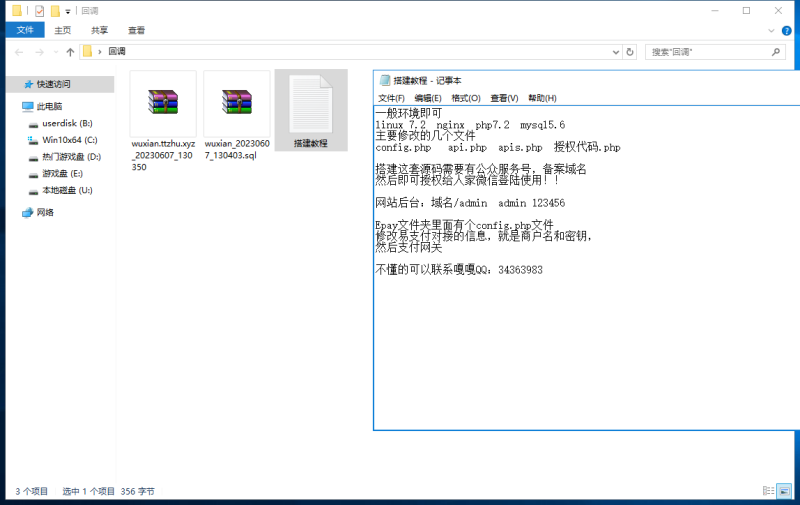Click the new folder icon in title bar
This screenshot has width=800, height=505.
(x=55, y=10)
